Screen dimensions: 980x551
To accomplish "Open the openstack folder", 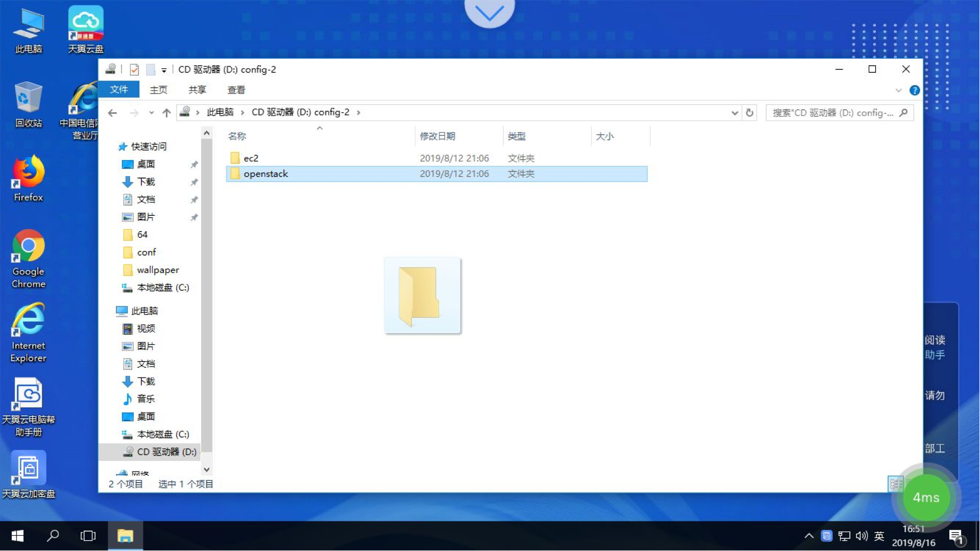I will tap(266, 173).
